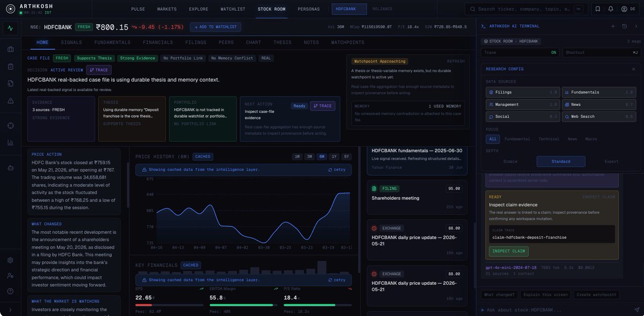
Task: Toggle the News data source
Action: (x=599, y=104)
